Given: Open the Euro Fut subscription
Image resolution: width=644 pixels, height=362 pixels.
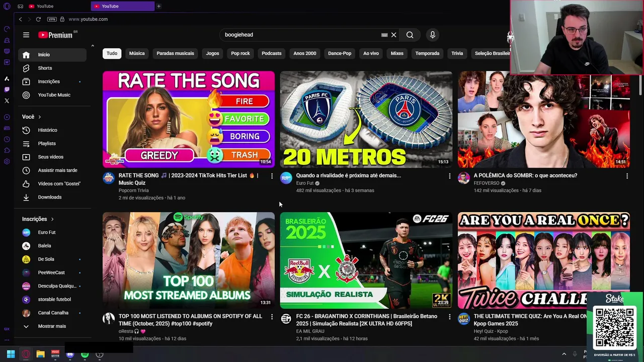Looking at the screenshot, I should click(52, 232).
